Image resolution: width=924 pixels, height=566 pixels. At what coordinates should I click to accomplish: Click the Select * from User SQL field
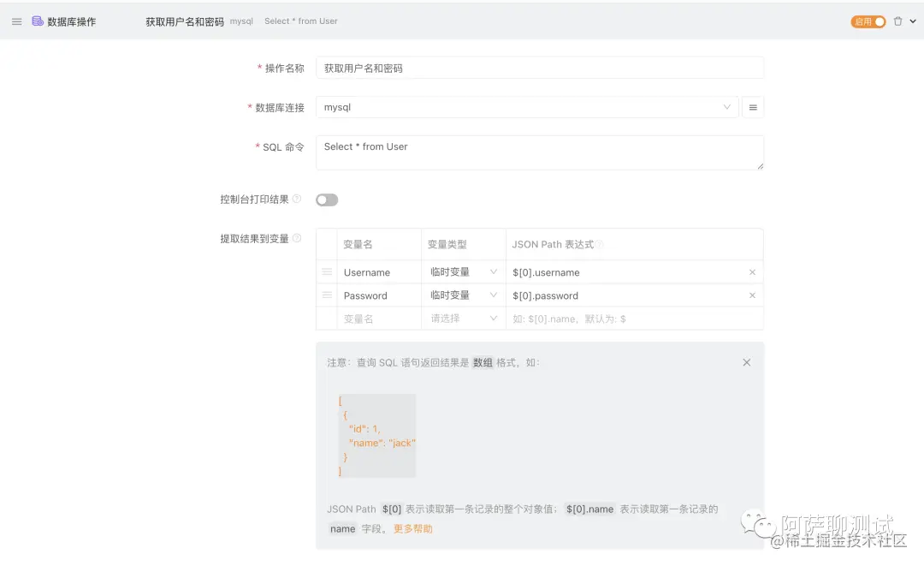[x=539, y=152]
